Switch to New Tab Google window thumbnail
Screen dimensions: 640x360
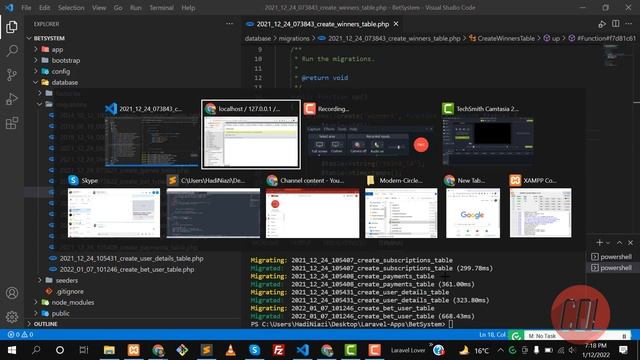473,207
